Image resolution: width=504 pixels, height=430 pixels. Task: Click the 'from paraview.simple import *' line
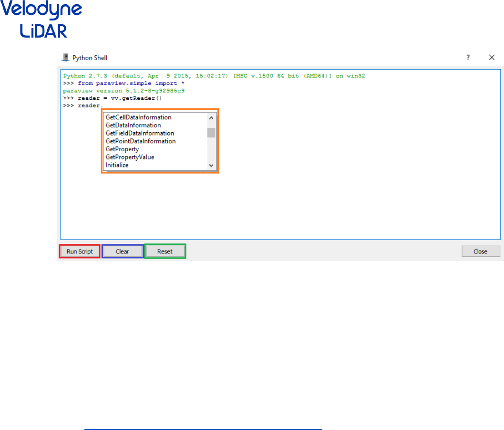[x=131, y=84]
